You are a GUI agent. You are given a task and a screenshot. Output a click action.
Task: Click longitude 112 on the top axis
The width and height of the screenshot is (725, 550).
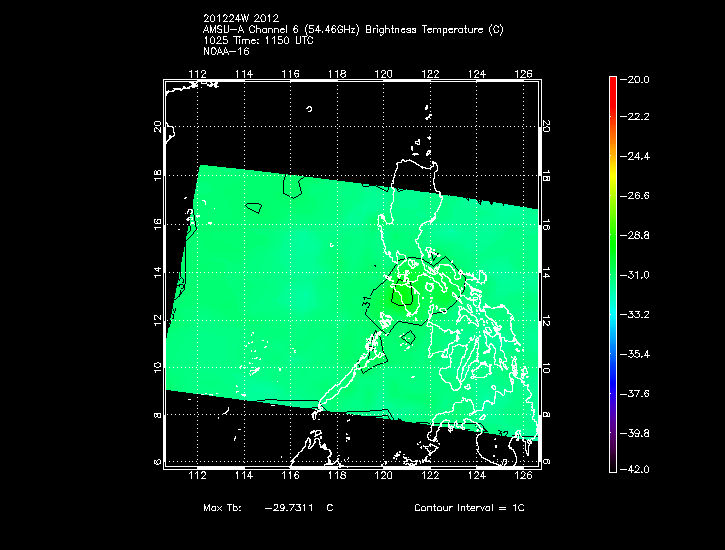(197, 74)
